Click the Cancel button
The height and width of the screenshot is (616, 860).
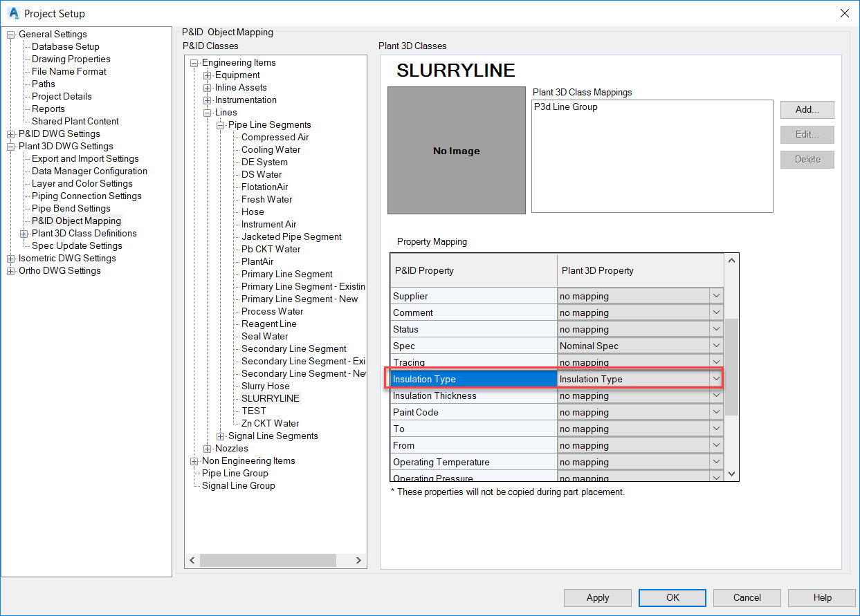747,598
